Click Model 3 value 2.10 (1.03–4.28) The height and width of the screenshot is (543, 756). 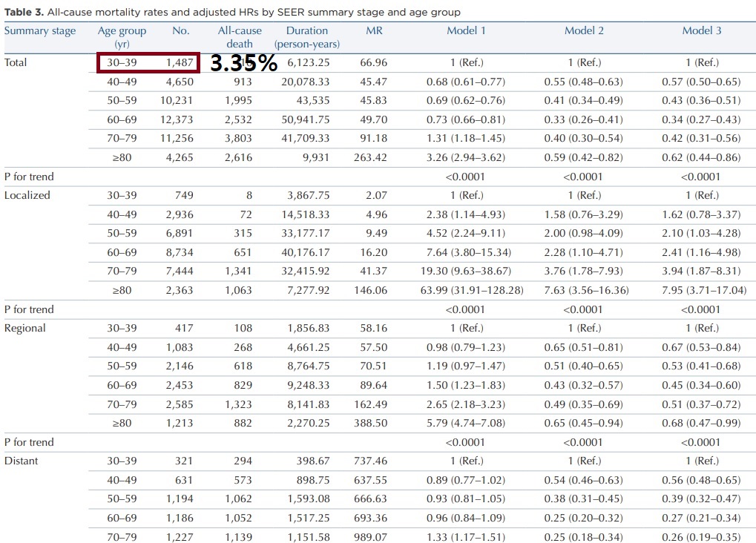[701, 234]
